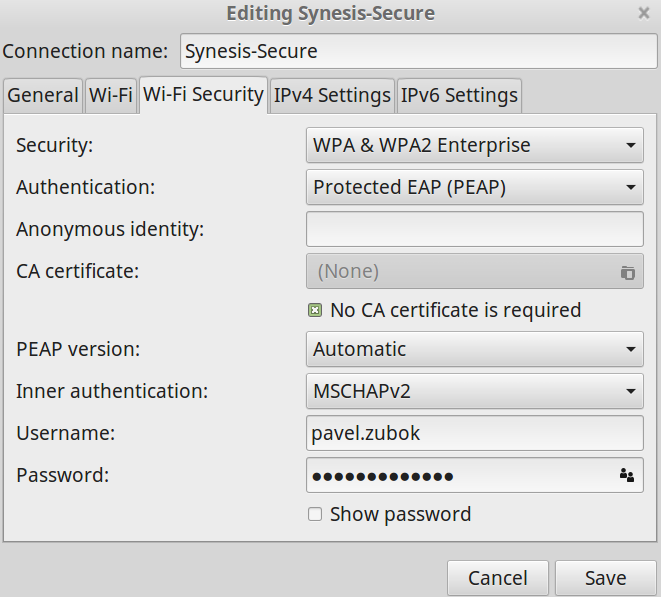Click the Connection name field
This screenshot has height=597, width=661.
coord(419,51)
